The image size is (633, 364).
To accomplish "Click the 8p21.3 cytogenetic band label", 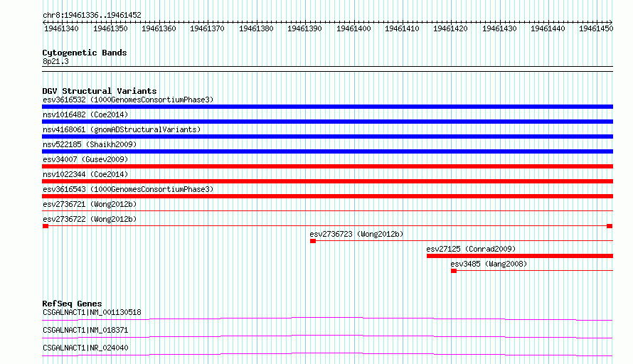I will coord(55,61).
